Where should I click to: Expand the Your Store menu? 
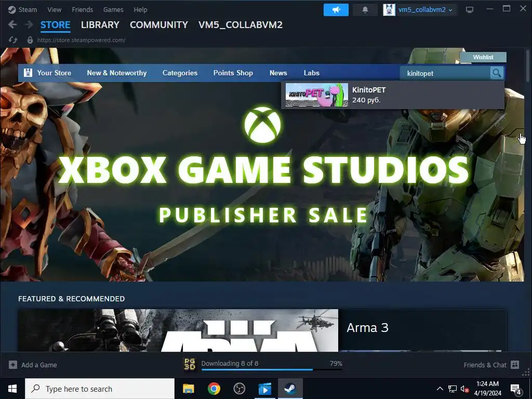click(x=54, y=73)
